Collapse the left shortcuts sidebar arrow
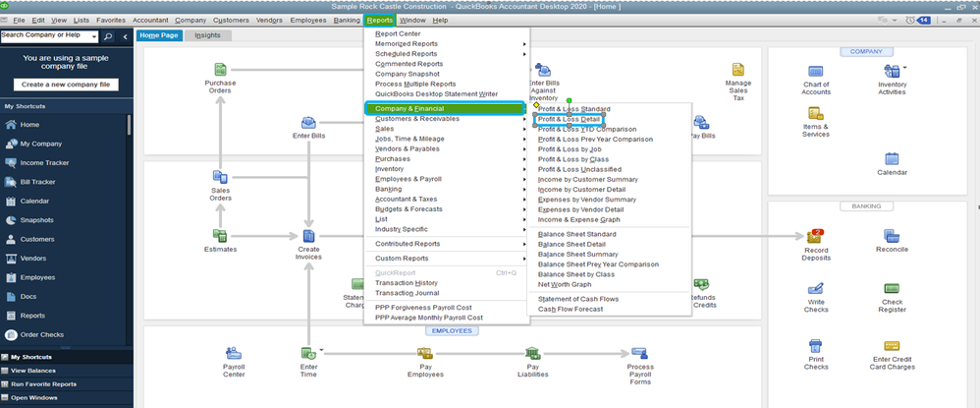 tap(125, 36)
